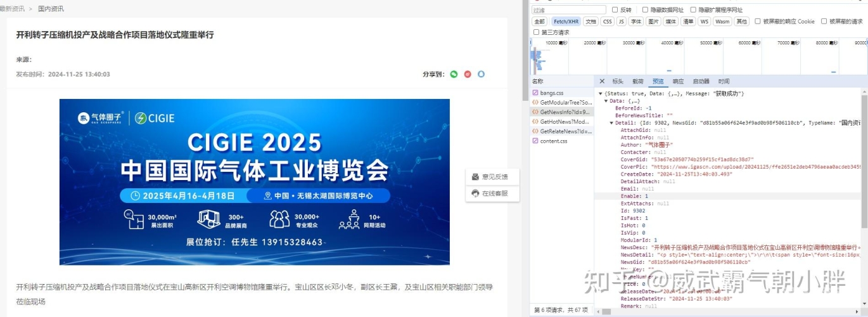Select the Fetch/XHR request type filter
Image resolution: width=868 pixels, height=317 pixels.
click(x=565, y=21)
